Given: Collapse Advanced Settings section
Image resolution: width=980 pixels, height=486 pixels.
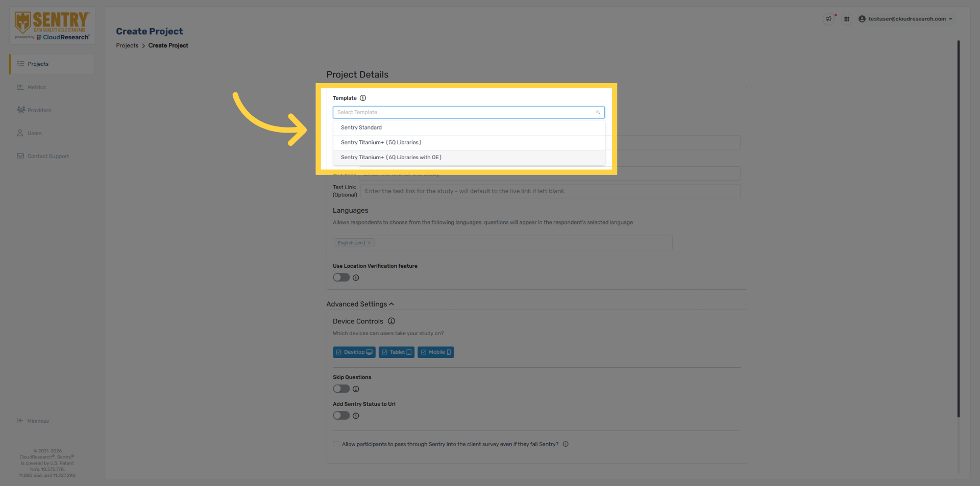Looking at the screenshot, I should 360,304.
